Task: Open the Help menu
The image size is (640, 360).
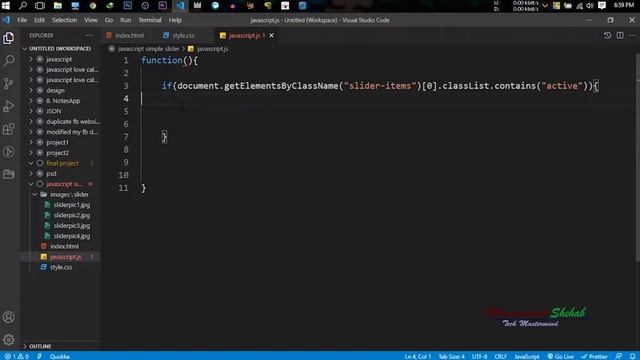Action: (x=175, y=20)
